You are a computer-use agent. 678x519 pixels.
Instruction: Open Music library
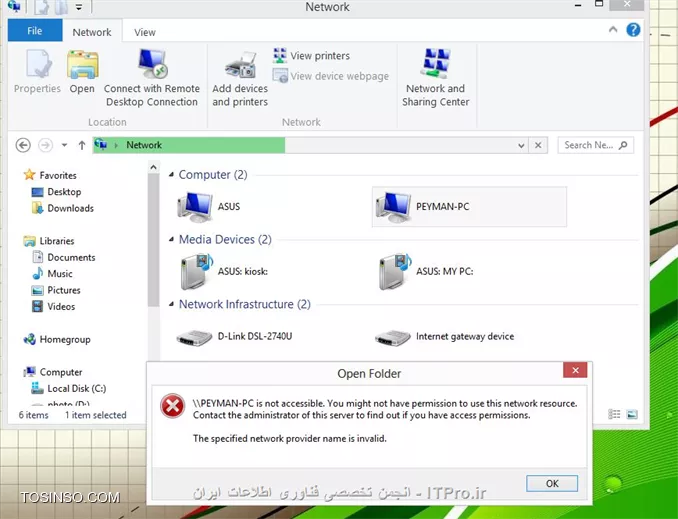pos(53,274)
